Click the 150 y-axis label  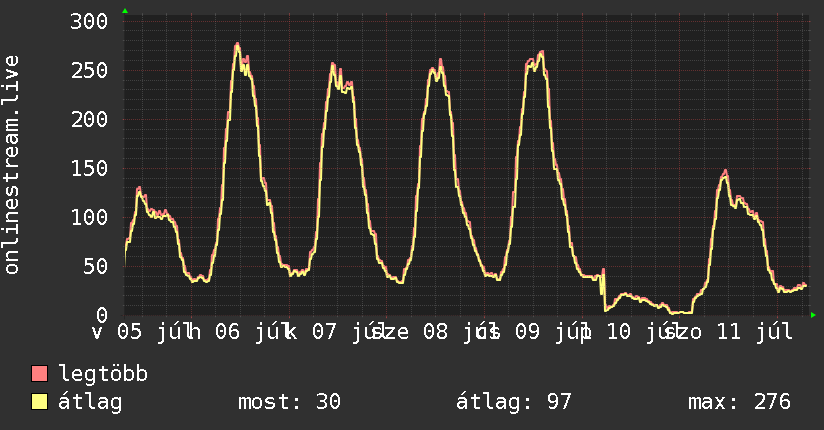tap(89, 169)
